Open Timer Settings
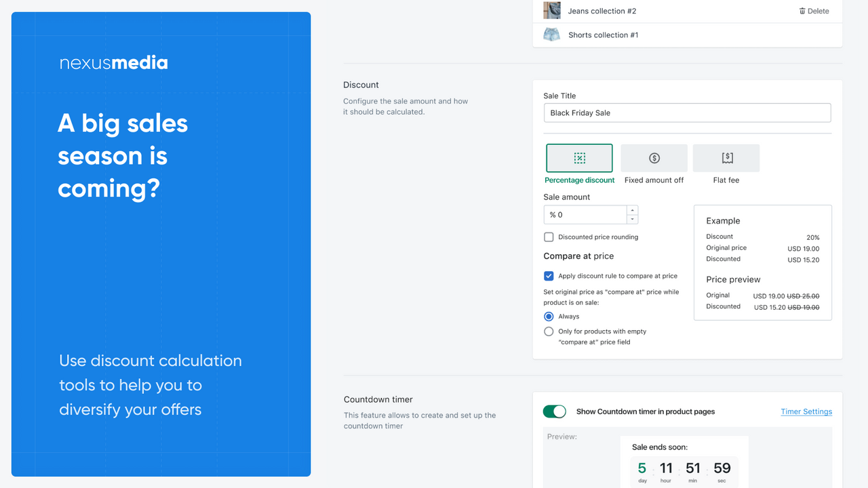Screen dimensions: 868x488 pos(806,411)
